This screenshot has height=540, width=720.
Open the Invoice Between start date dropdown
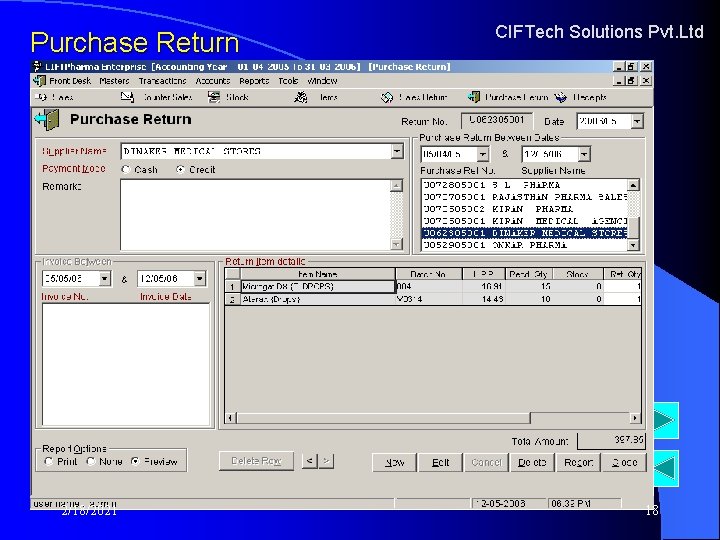[x=105, y=278]
